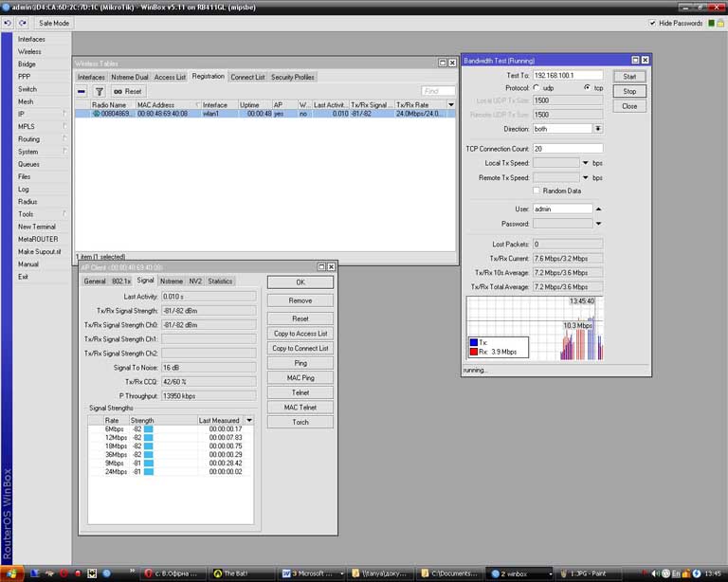Click the MAC Ping button

(x=300, y=378)
